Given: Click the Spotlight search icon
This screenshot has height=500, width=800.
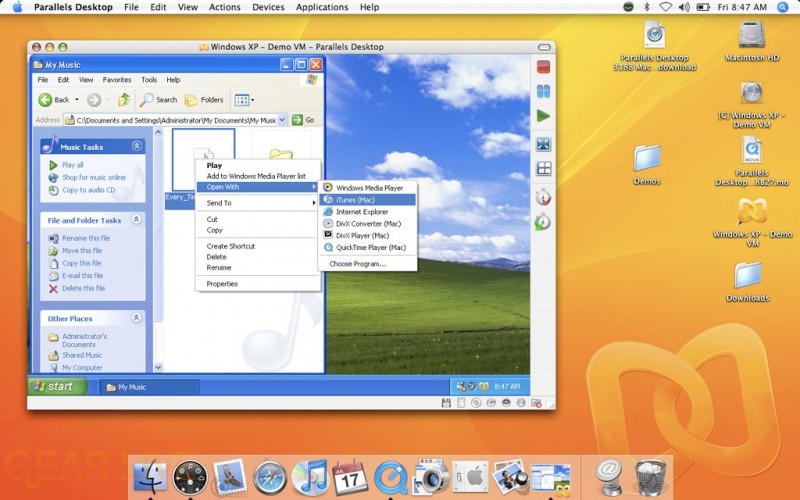Looking at the screenshot, I should (x=783, y=7).
